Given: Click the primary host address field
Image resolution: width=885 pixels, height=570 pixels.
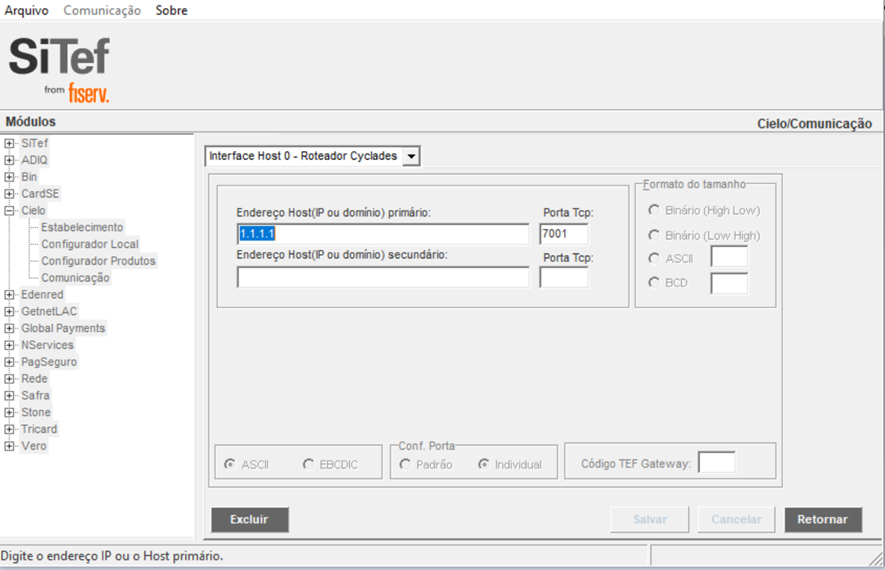Looking at the screenshot, I should (383, 234).
